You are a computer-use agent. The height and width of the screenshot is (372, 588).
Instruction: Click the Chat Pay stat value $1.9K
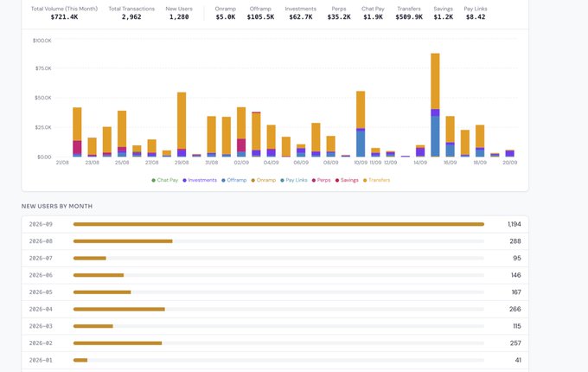(374, 17)
